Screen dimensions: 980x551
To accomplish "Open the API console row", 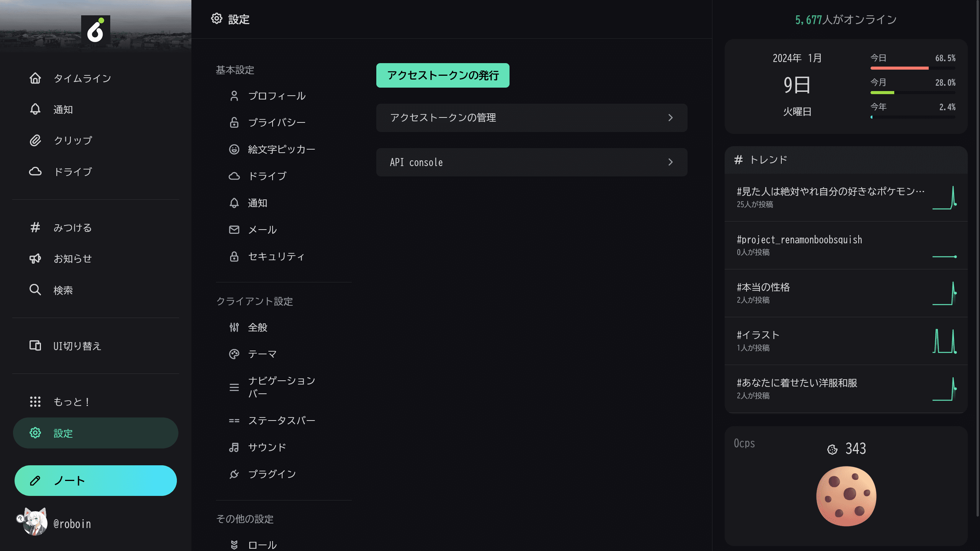I will [532, 162].
